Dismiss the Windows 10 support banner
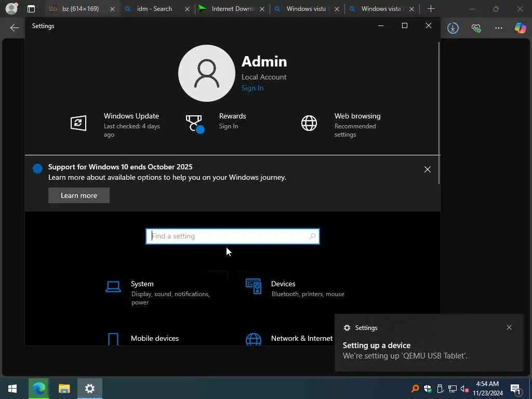Screen dimensions: 532x399 (x=428, y=169)
